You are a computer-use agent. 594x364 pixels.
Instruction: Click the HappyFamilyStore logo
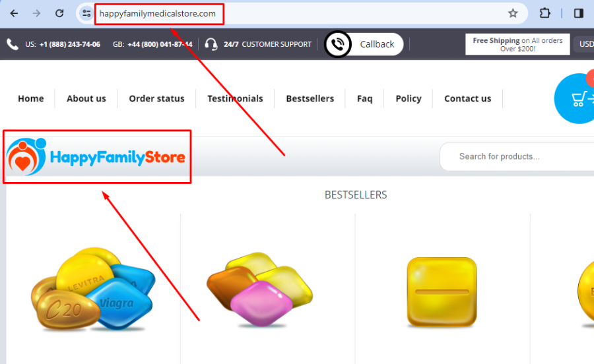tap(96, 157)
